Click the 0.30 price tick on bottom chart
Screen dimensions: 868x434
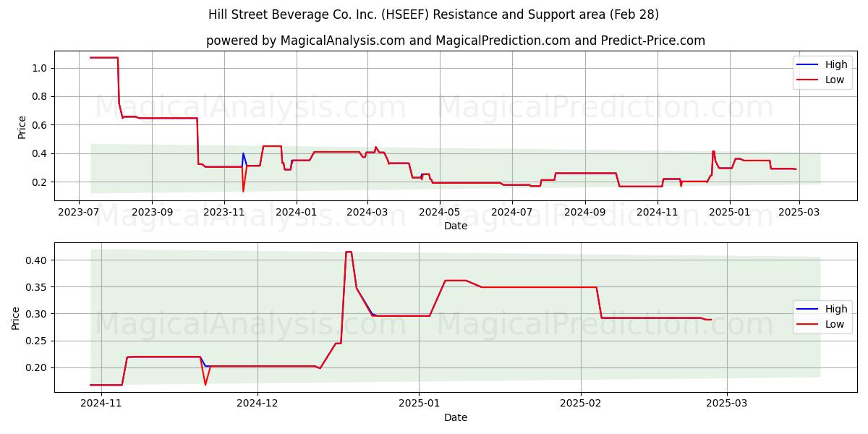pyautogui.click(x=38, y=314)
